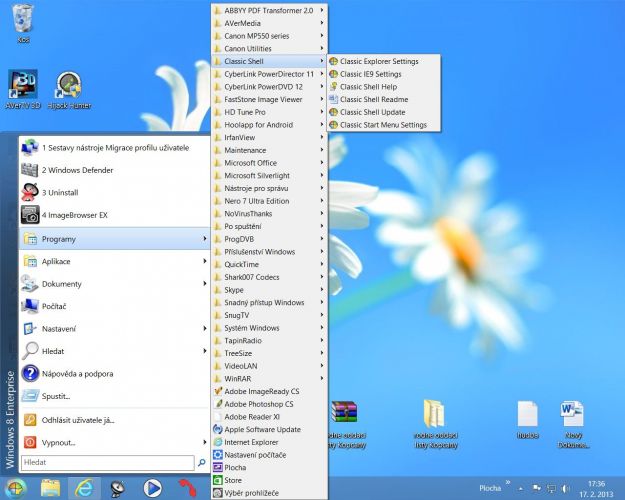Expand the ABBYY PDF Transformer 2.0 folder
The image size is (625, 500).
pos(269,11)
